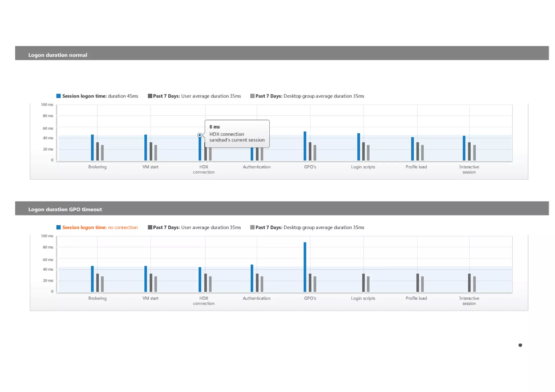Click dark gray Login scripts bar in timeout chart
Viewport: 555px width, 392px height.
pos(363,283)
